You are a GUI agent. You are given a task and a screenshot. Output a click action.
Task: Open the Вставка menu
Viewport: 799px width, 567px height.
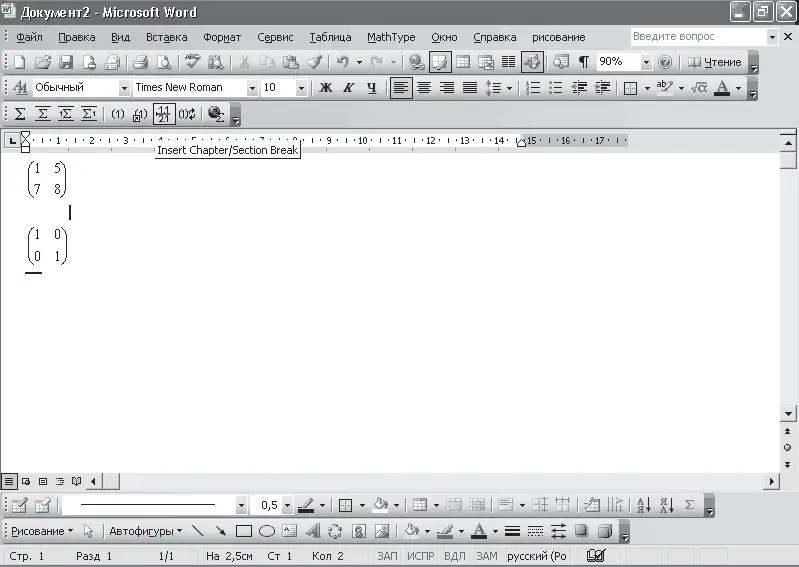pos(167,37)
